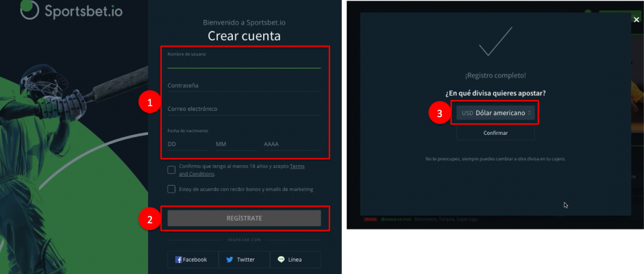This screenshot has height=274, width=644.
Task: Click the 'Bienvenido a Sportsbet.io' text
Action: 244,23
